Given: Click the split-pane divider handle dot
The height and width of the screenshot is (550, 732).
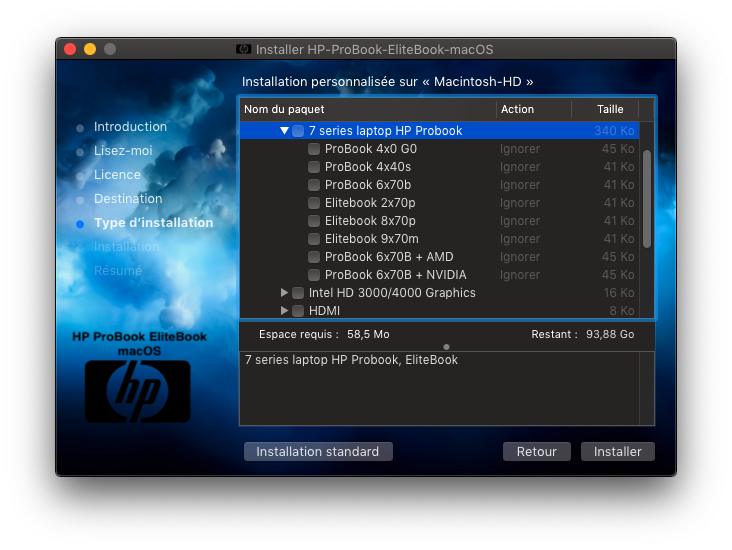Looking at the screenshot, I should click(x=446, y=347).
